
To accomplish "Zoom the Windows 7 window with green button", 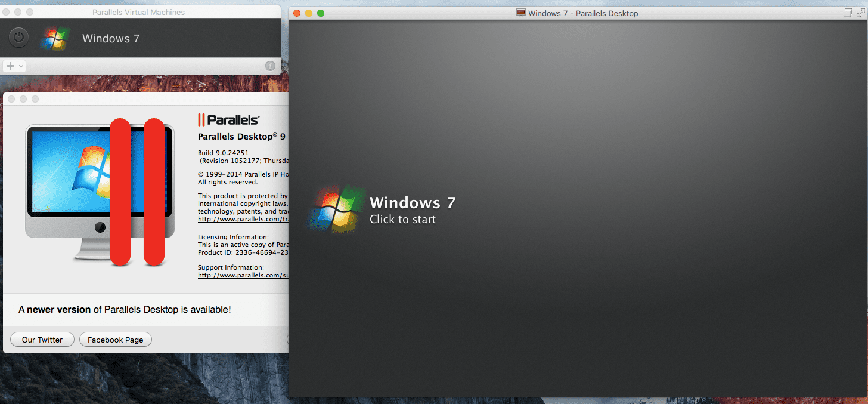I will [321, 13].
